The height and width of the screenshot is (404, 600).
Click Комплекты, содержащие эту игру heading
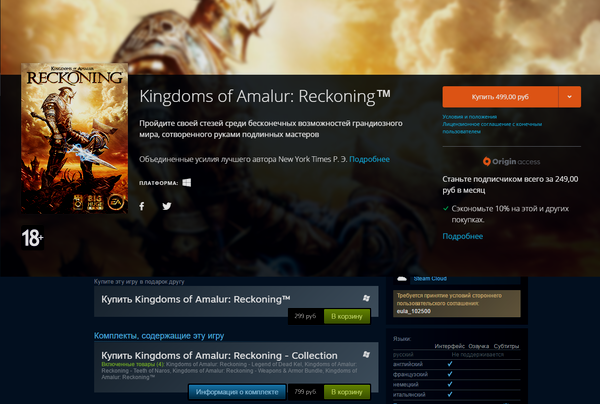(159, 336)
